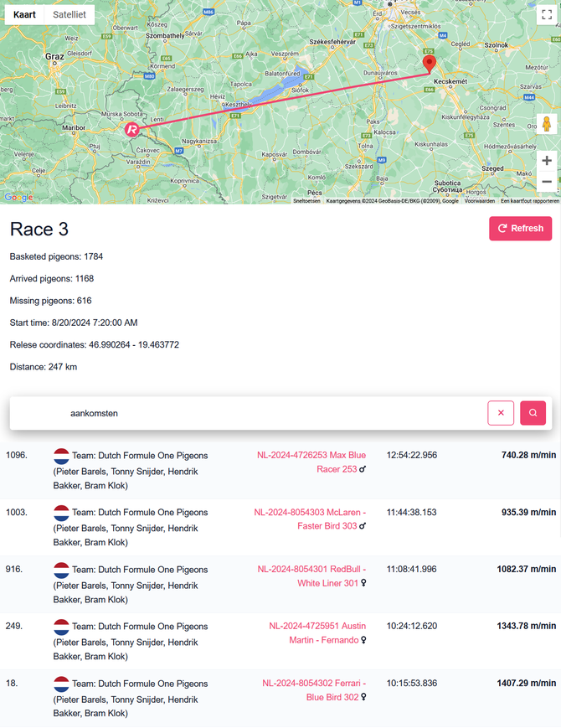This screenshot has width=561, height=728.
Task: Select the Kaart map view tab
Action: (x=24, y=14)
